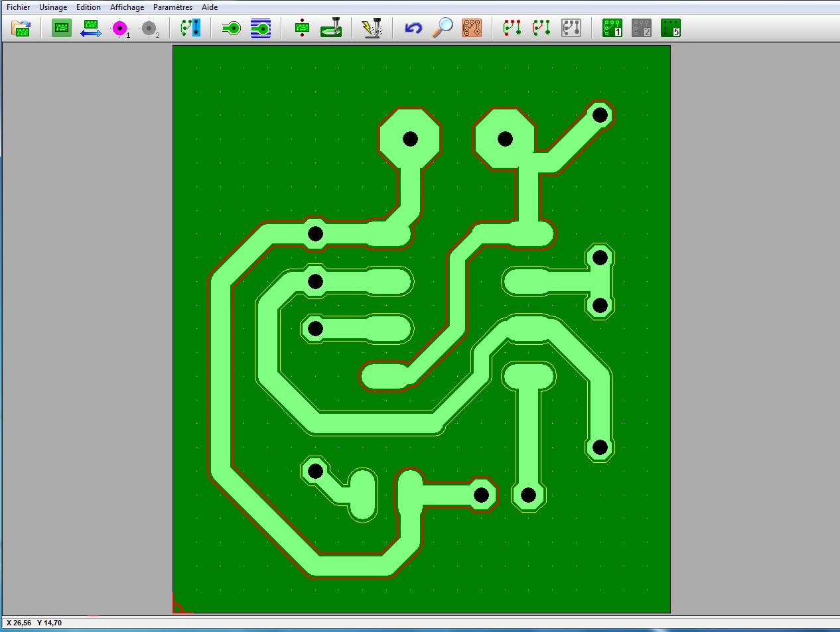Select the magenta pad number 1 icon
This screenshot has width=840, height=632.
[x=120, y=29]
